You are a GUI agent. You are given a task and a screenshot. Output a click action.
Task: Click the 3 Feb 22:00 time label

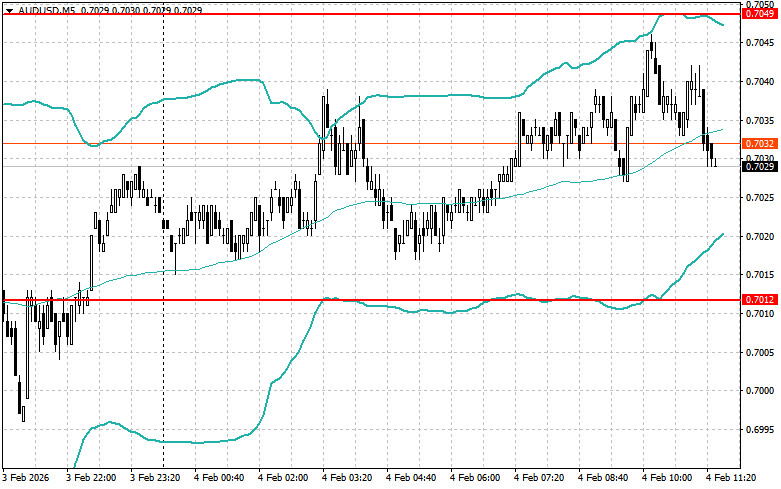(x=91, y=478)
